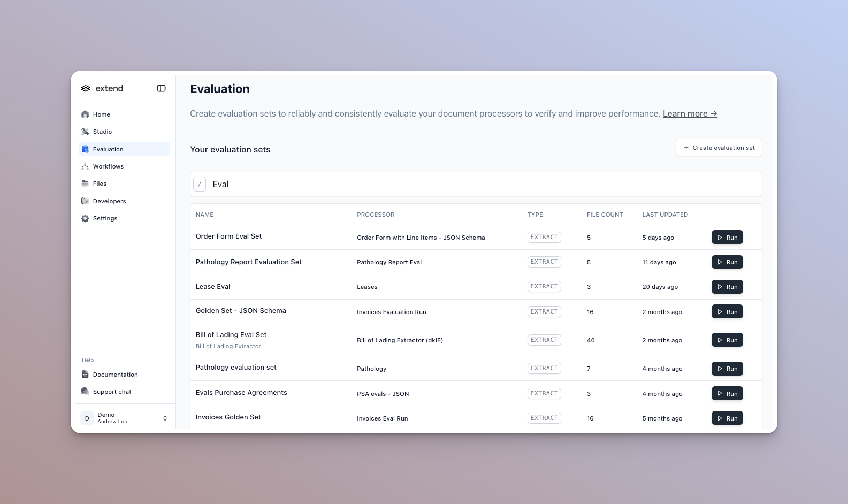Click the Documentation book icon
Image resolution: width=848 pixels, height=504 pixels.
point(85,375)
